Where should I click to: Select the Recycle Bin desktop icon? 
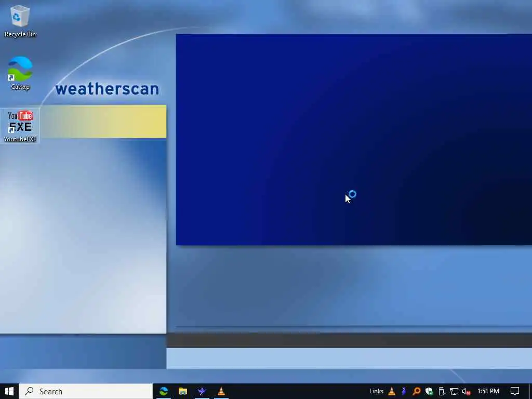[20, 21]
